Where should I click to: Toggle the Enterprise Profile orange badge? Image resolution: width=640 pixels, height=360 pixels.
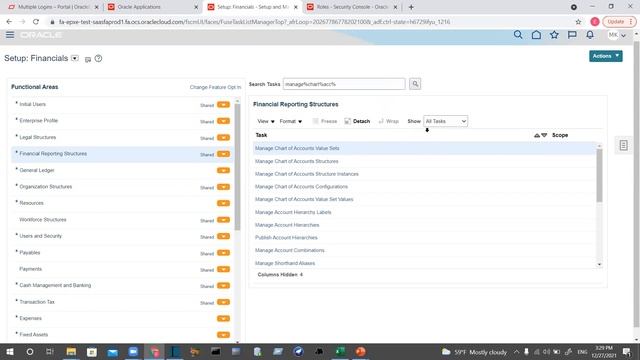223,121
